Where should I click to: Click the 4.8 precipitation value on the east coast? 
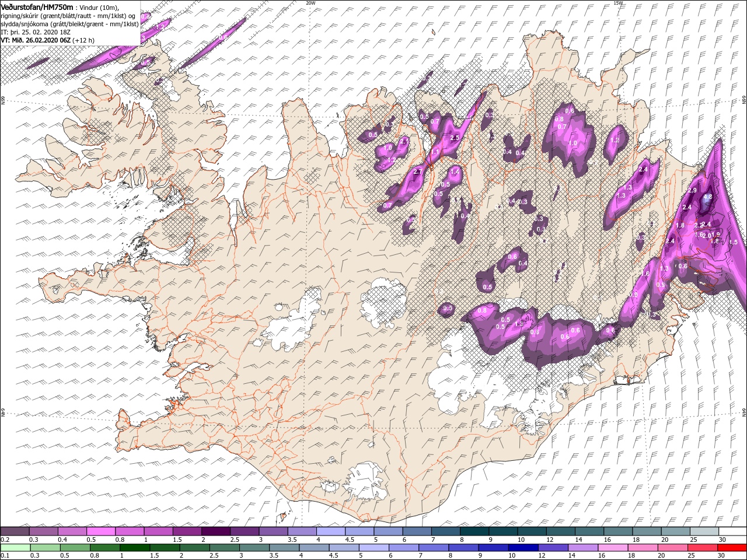pyautogui.click(x=708, y=197)
